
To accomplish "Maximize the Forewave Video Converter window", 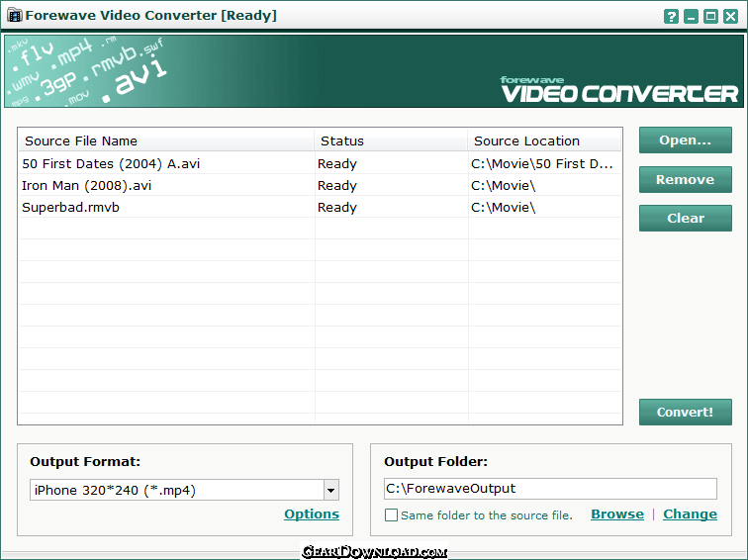I will 710,17.
